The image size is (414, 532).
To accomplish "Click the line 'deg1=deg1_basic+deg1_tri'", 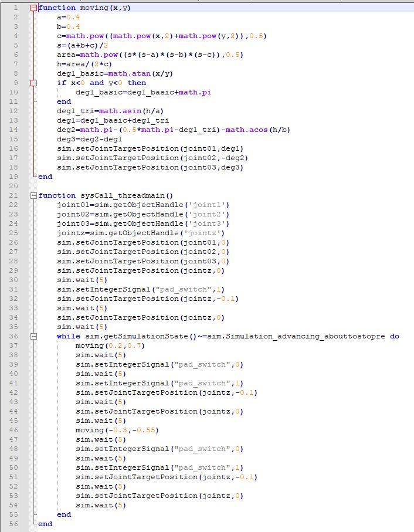I will (113, 120).
